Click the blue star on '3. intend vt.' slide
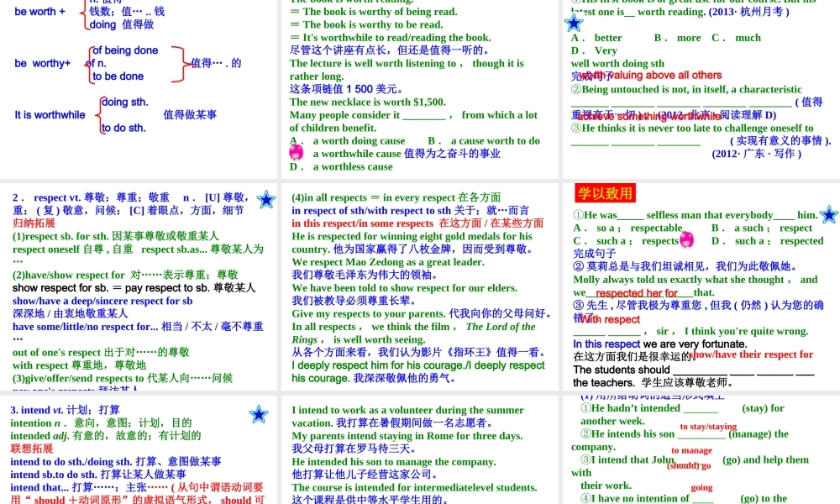The image size is (840, 504). tap(259, 414)
